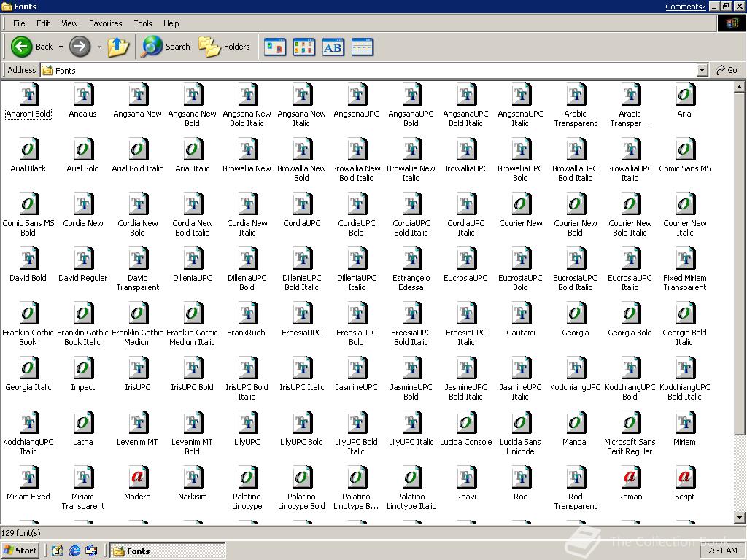Viewport: 747px width, 560px height.
Task: Select the Rod font icon
Action: click(x=521, y=478)
